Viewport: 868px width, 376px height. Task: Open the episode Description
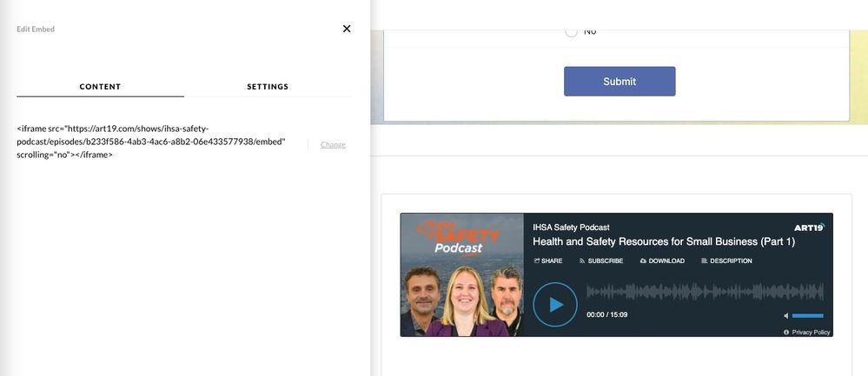(x=726, y=261)
